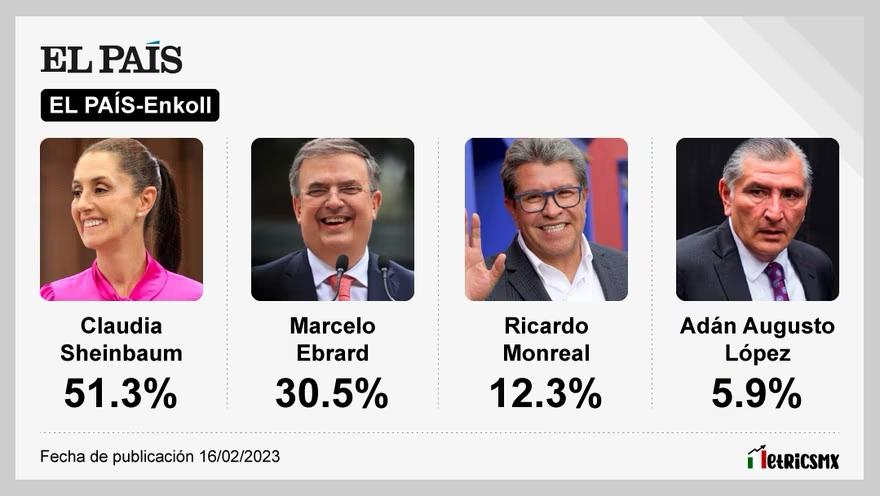Open Adán Augusto López's photo
The width and height of the screenshot is (880, 496).
(x=758, y=219)
